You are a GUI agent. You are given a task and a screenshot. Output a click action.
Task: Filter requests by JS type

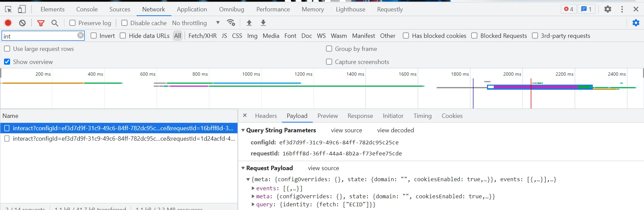224,36
